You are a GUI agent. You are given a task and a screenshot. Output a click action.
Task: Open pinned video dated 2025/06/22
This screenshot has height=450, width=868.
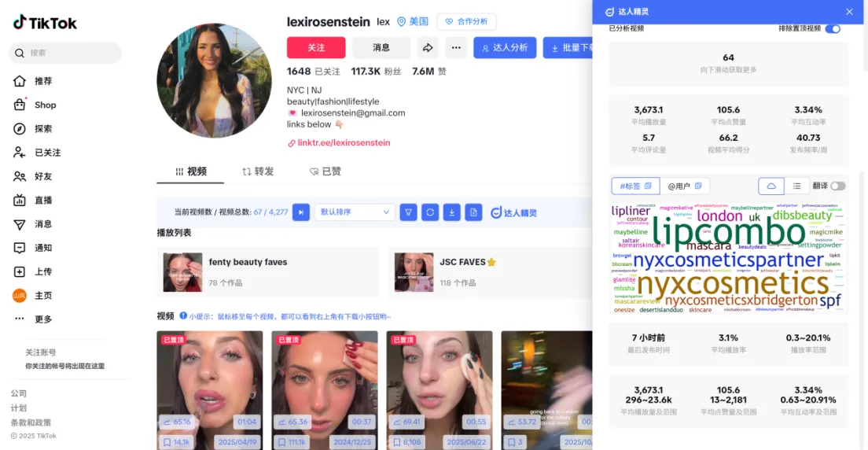coord(440,390)
